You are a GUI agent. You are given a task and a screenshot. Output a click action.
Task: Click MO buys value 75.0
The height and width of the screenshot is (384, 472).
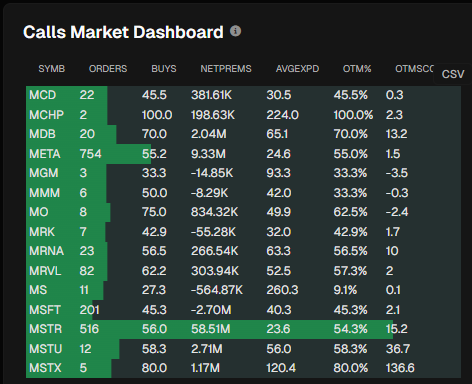154,212
